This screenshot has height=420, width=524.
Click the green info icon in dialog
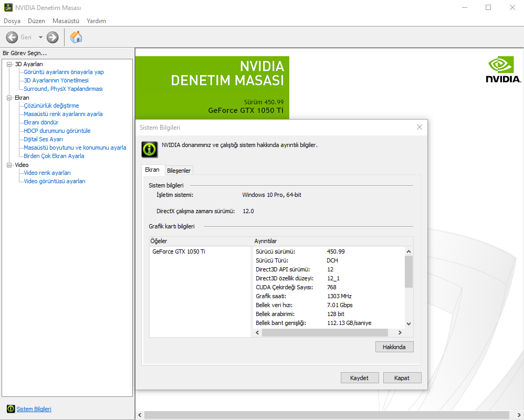pos(150,149)
